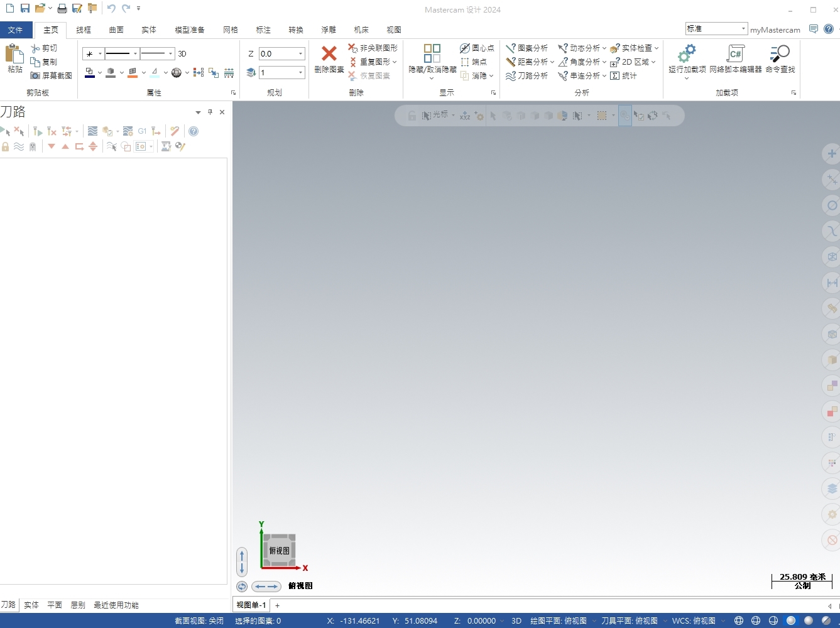
Task: Open the 文件 file menu
Action: (x=16, y=30)
